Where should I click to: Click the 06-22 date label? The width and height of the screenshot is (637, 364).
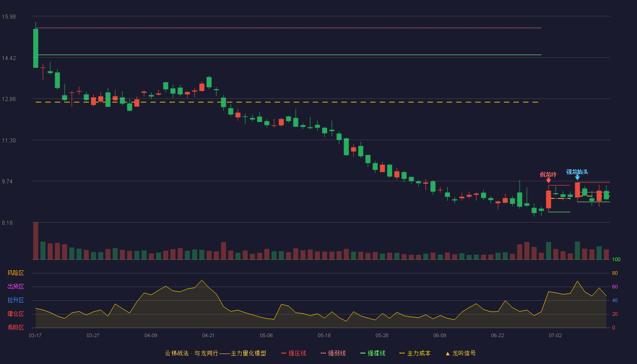coord(497,335)
